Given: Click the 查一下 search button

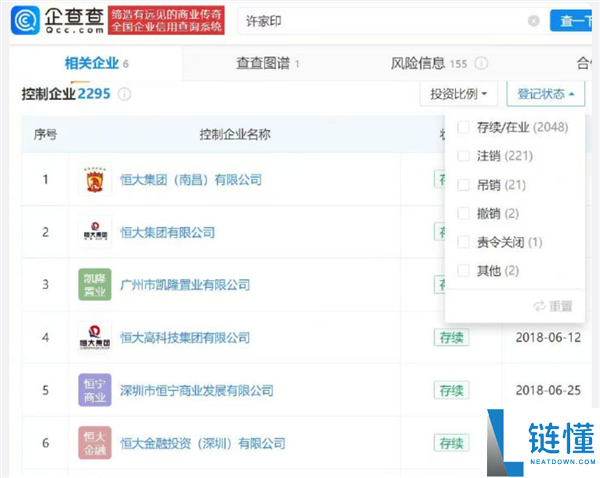Looking at the screenshot, I should (x=571, y=21).
